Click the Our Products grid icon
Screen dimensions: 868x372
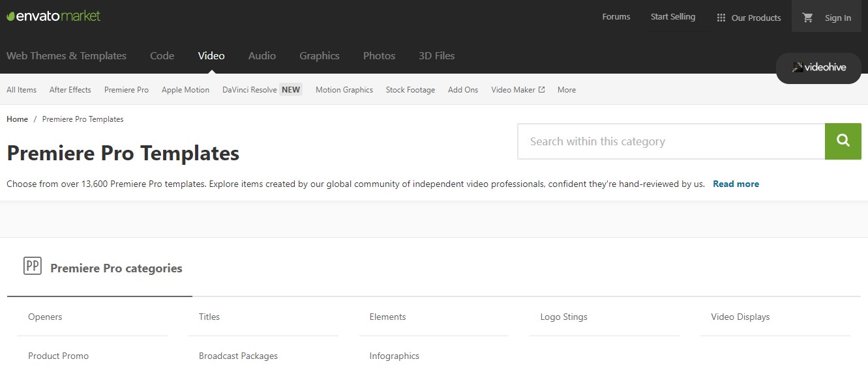point(721,18)
